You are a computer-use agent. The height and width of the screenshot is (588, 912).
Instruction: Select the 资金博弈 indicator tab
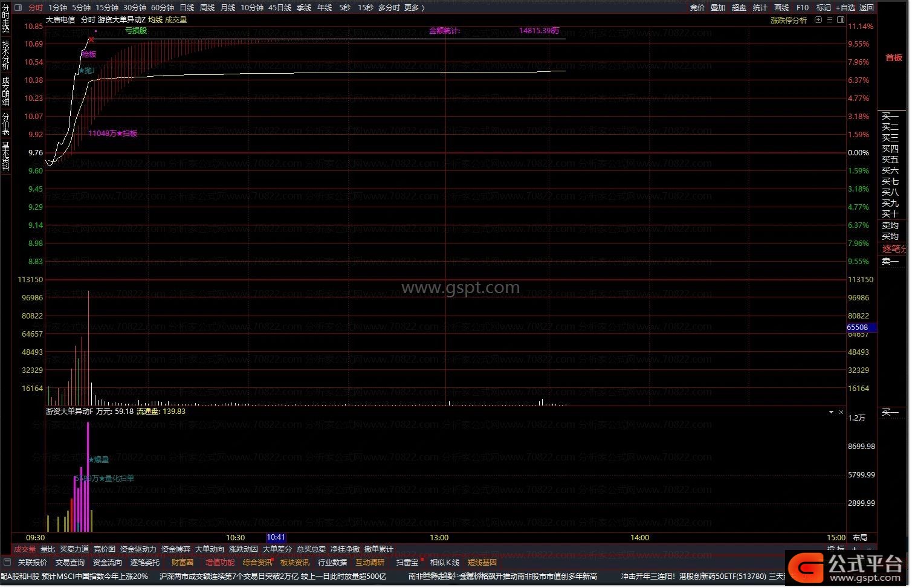click(176, 549)
